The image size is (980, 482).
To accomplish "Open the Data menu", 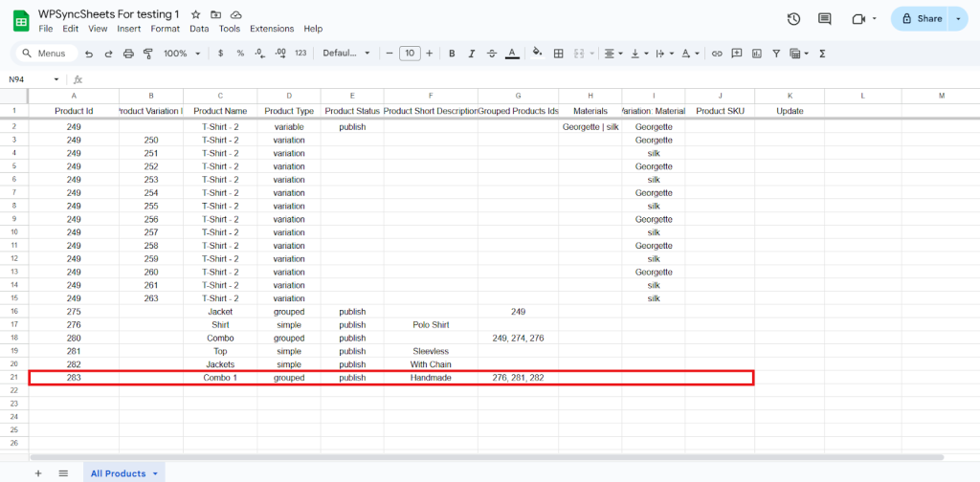I will tap(199, 29).
